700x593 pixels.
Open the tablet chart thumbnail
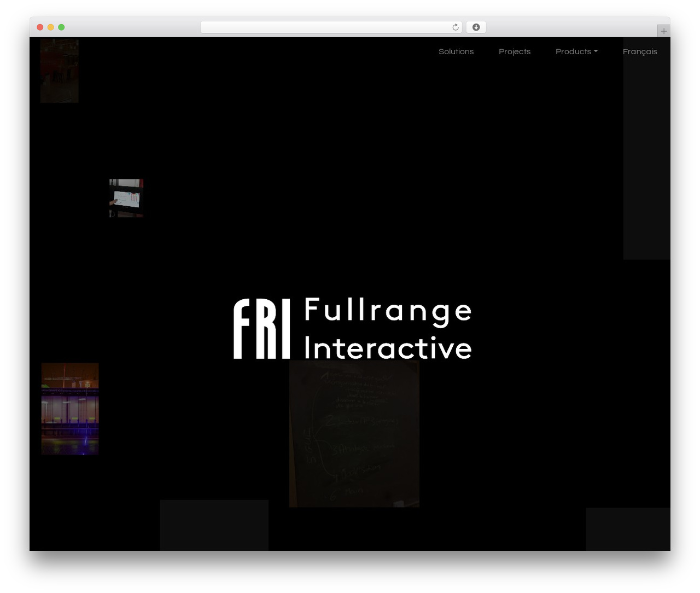click(x=126, y=198)
